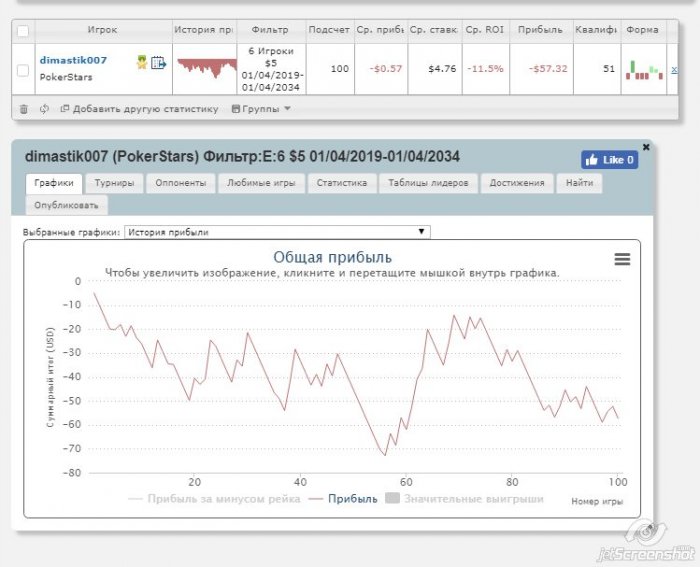Open the Таблицы лидеров tab
This screenshot has width=700, height=567.
pos(428,183)
